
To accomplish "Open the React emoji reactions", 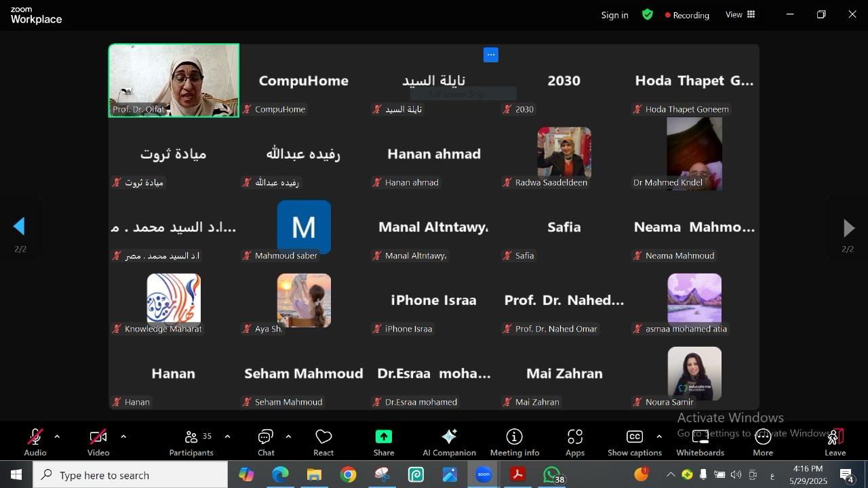I will coord(323,442).
